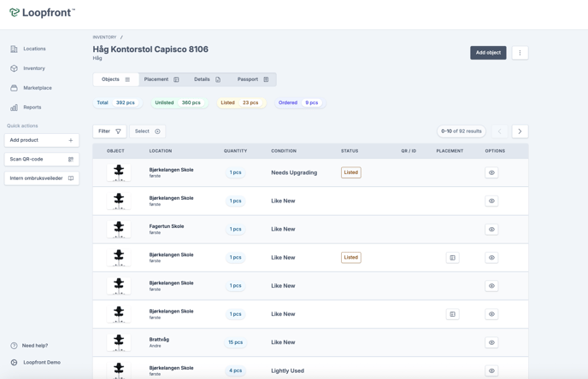Open the three-dot menu beside Add object

[x=520, y=53]
